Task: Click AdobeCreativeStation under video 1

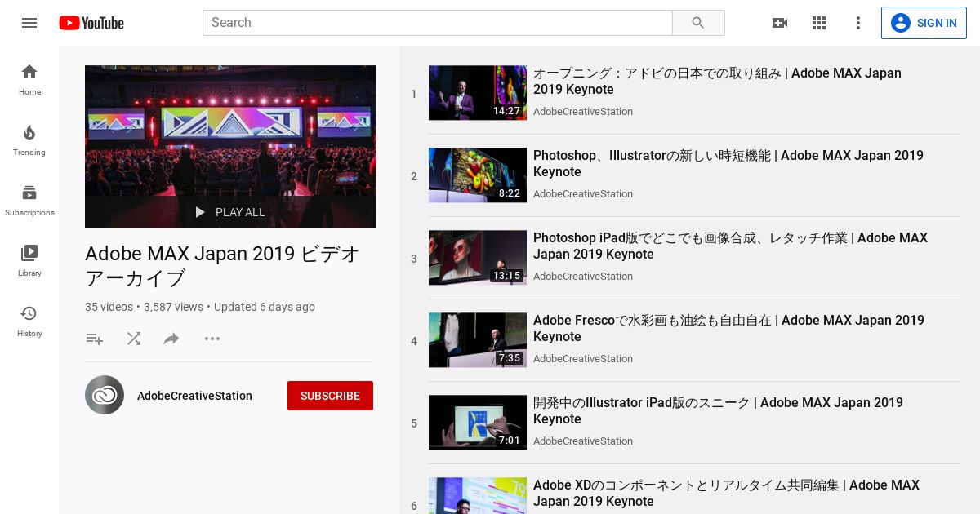Action: [583, 111]
